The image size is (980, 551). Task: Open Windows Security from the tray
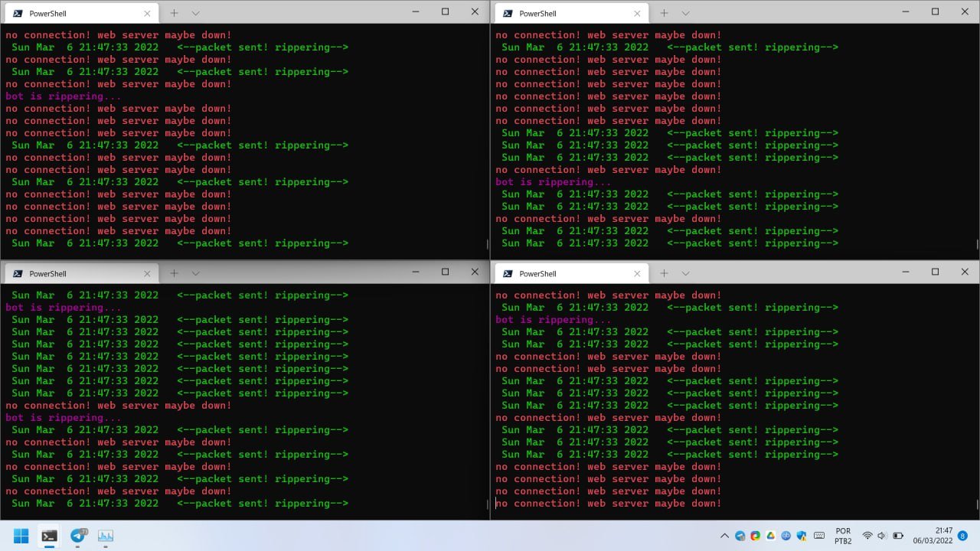[802, 536]
